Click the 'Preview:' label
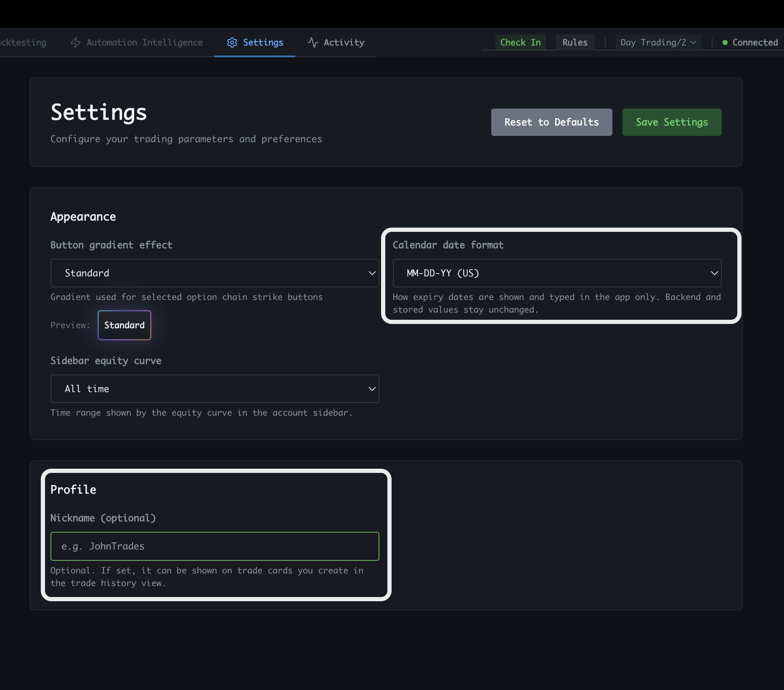This screenshot has height=690, width=784. pos(70,325)
